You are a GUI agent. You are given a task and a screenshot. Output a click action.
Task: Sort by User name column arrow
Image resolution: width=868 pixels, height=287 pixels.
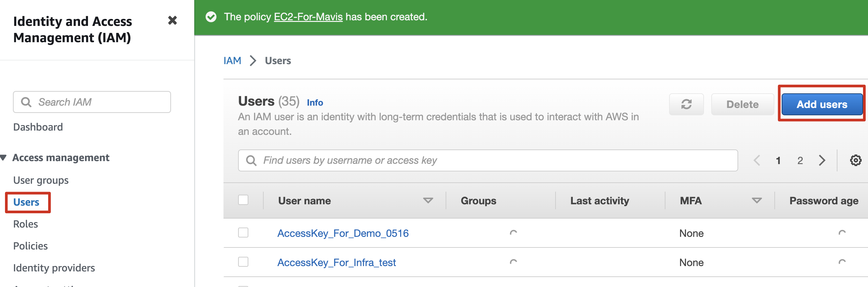tap(428, 201)
